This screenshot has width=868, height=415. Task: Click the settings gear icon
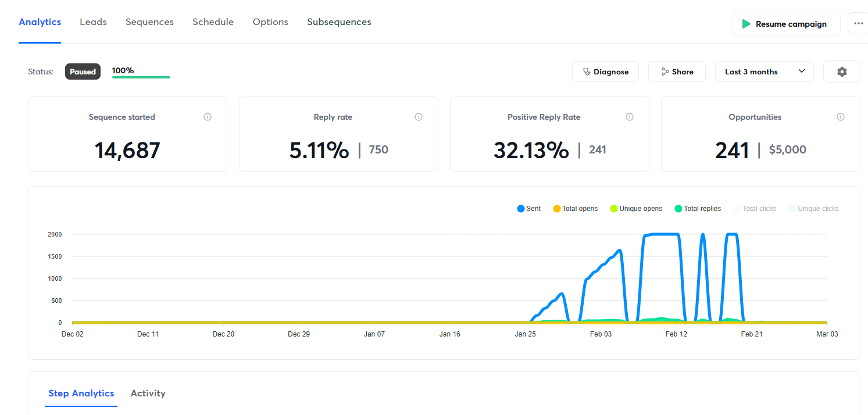click(x=841, y=72)
